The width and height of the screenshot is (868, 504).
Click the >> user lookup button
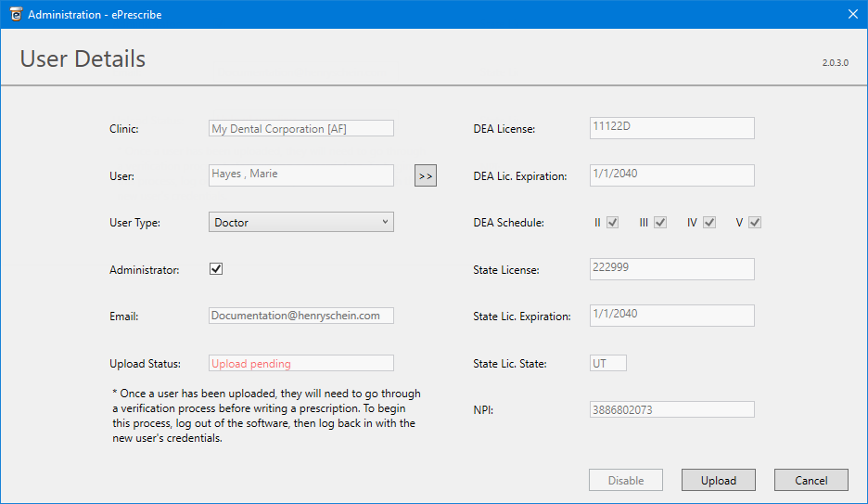click(425, 175)
